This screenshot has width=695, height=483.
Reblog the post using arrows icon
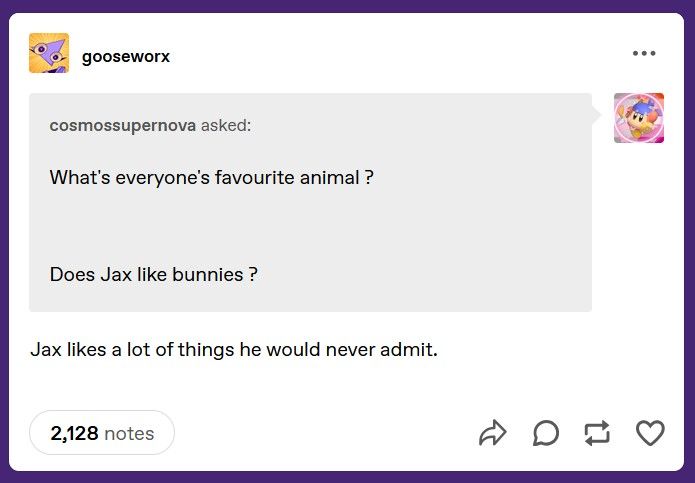(x=597, y=433)
